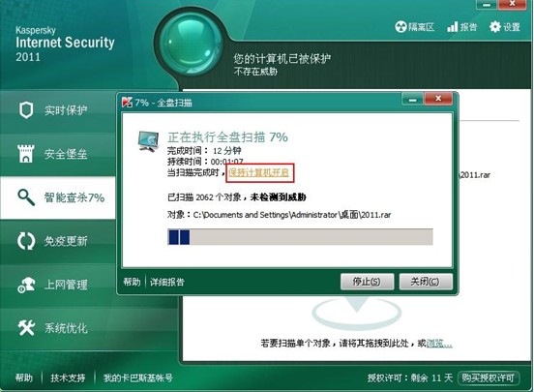This screenshot has width=534, height=392.
Task: Stop the scan with 停止(S) button
Action: tap(367, 282)
